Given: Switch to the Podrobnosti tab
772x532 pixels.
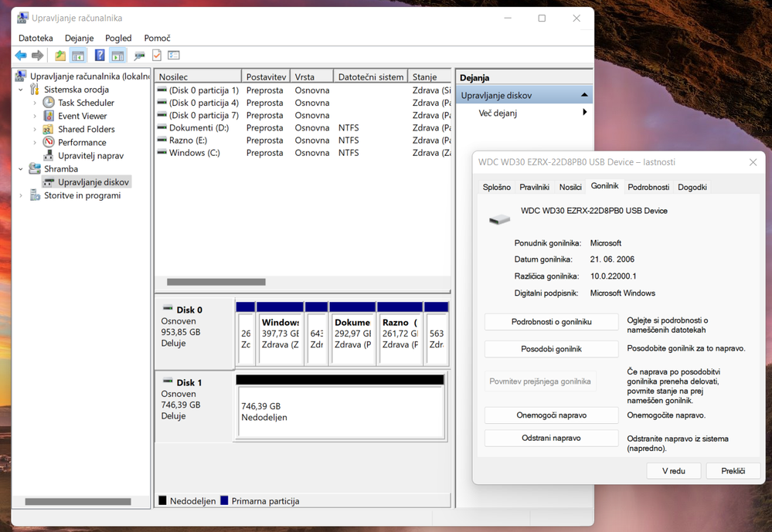Looking at the screenshot, I should [x=648, y=187].
